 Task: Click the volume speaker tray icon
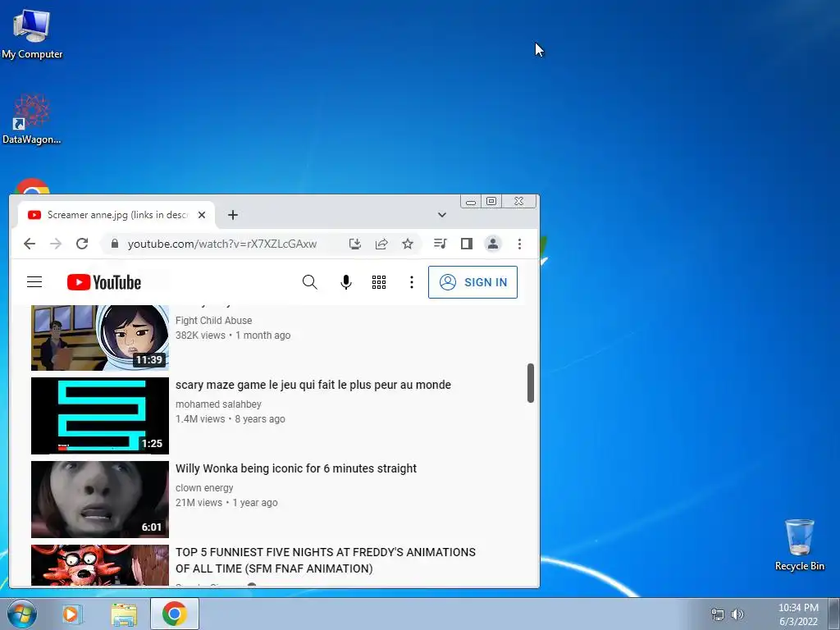737,614
